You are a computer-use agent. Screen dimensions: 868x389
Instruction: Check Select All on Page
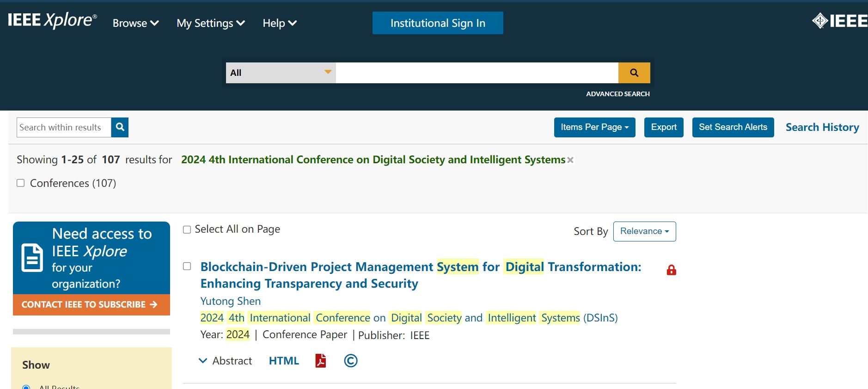tap(187, 230)
